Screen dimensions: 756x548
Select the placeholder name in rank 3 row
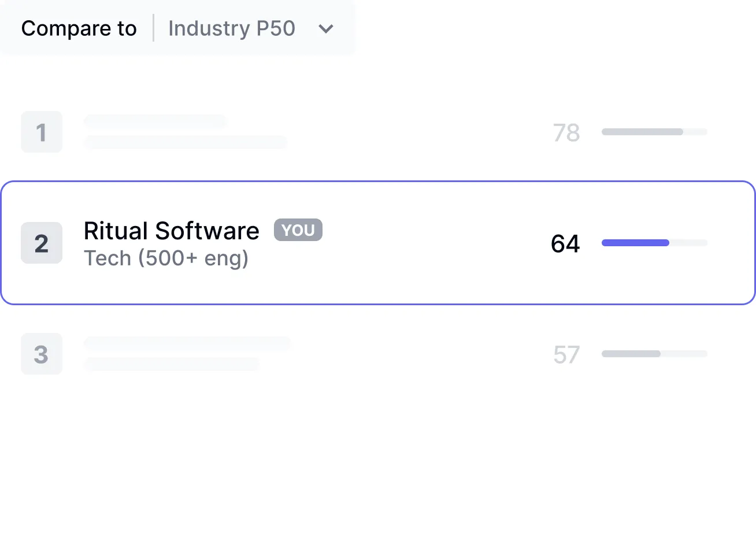click(x=187, y=343)
